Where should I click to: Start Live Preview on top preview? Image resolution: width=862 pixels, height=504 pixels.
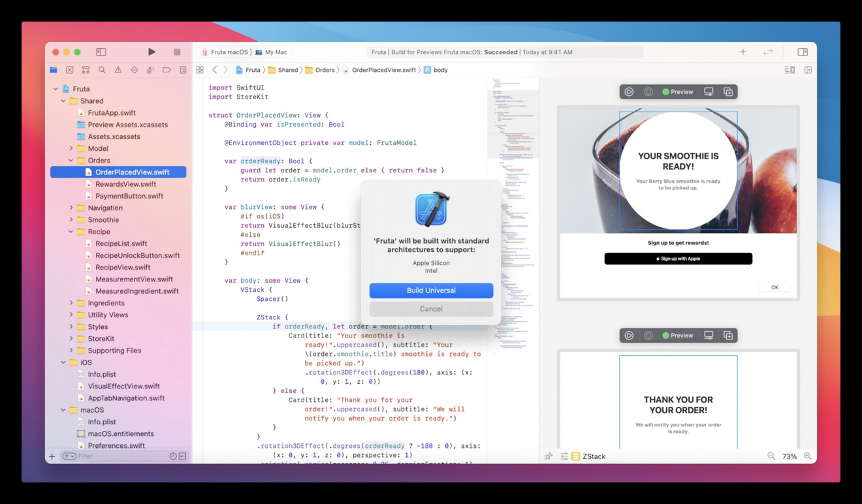click(629, 92)
